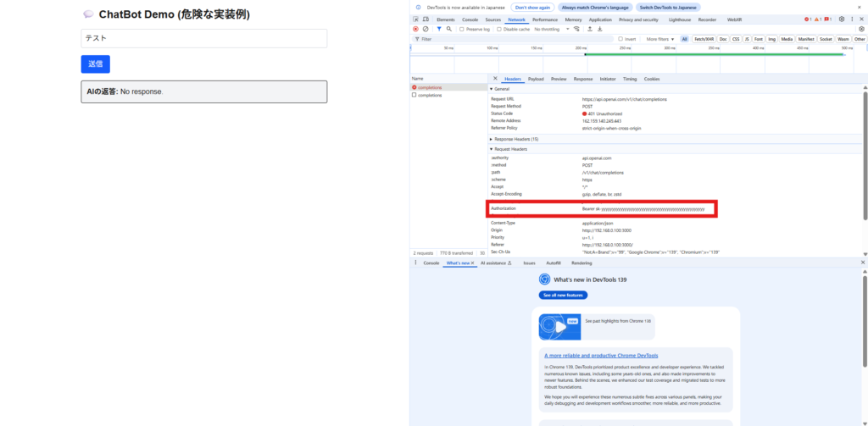Open the AI assistance drawer tab
This screenshot has height=426, width=868.
point(495,263)
